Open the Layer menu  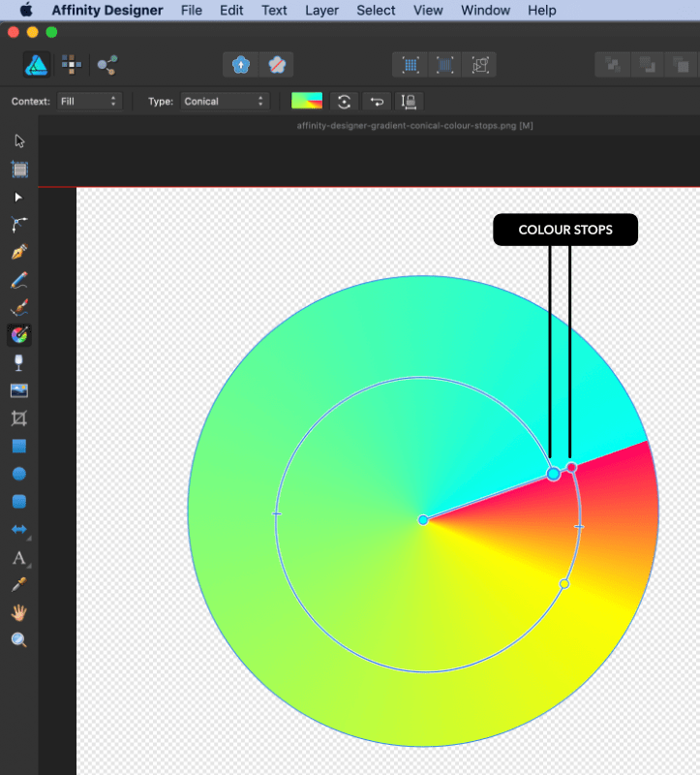pos(321,11)
